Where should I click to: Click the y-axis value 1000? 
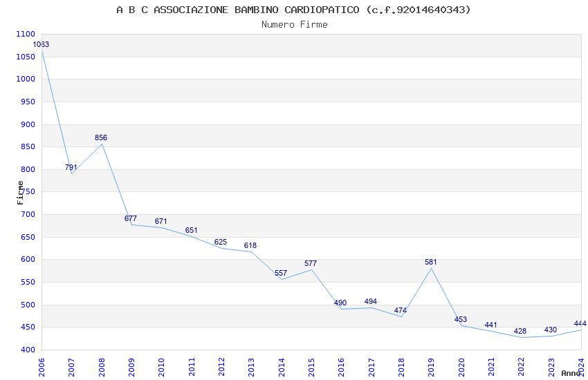click(x=26, y=79)
